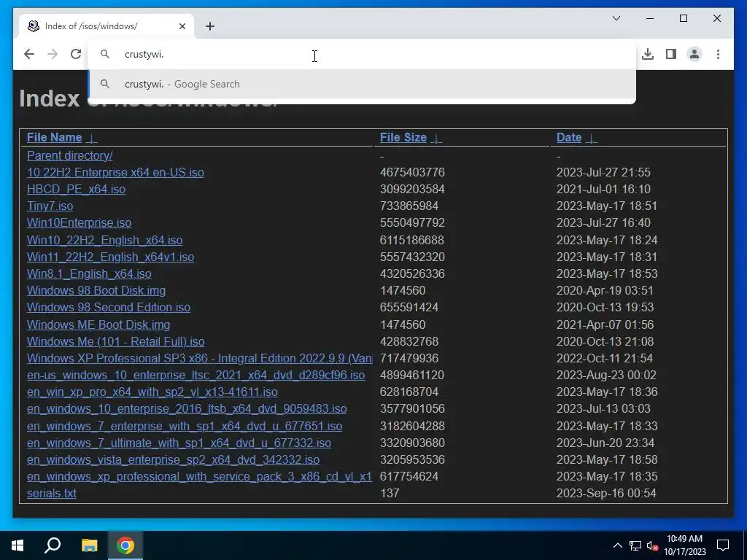Show hidden tray icons chevron

[617, 545]
